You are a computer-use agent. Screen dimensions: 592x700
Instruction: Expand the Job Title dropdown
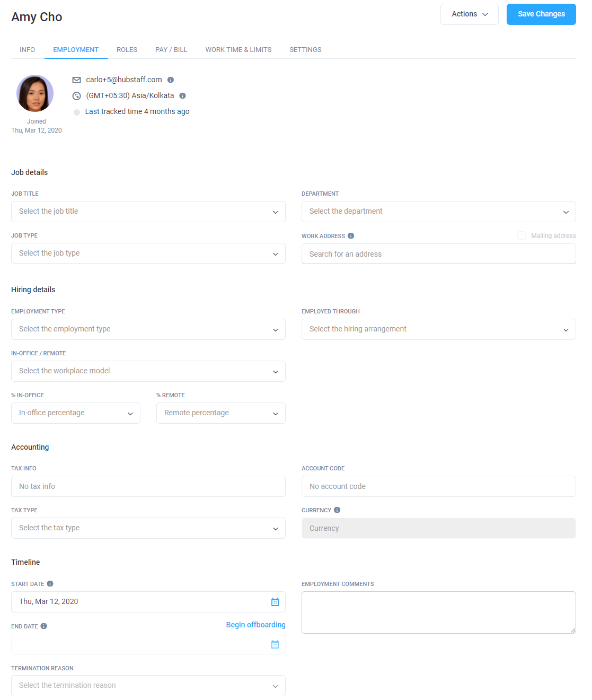[x=148, y=212]
